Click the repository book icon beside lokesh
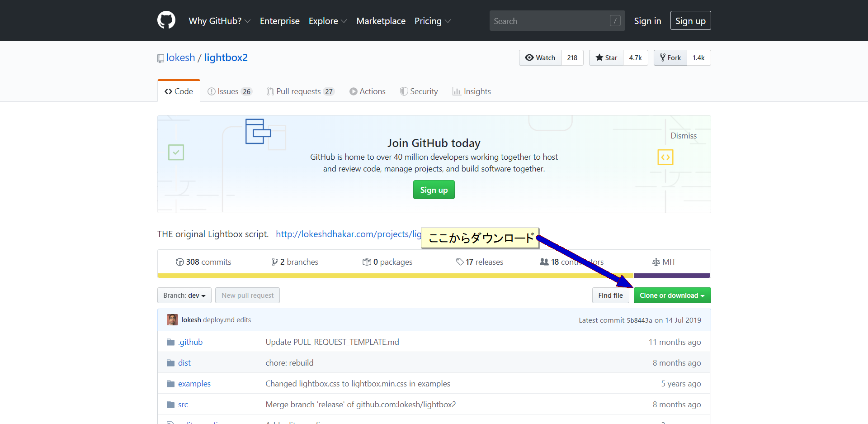The image size is (868, 424). (160, 58)
